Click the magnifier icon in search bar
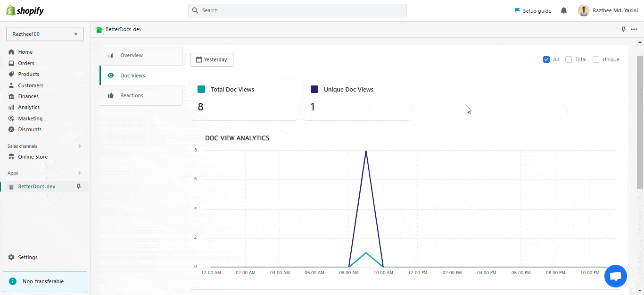The width and height of the screenshot is (644, 295). pos(196,10)
